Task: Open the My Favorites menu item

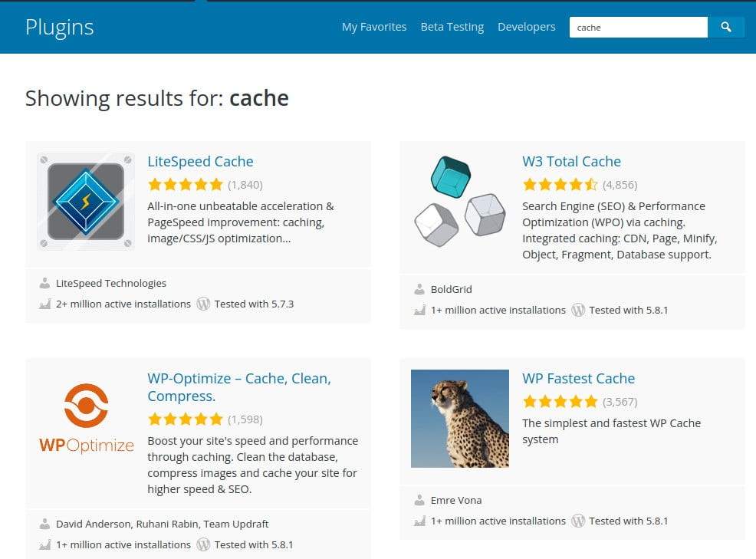Action: (x=374, y=27)
